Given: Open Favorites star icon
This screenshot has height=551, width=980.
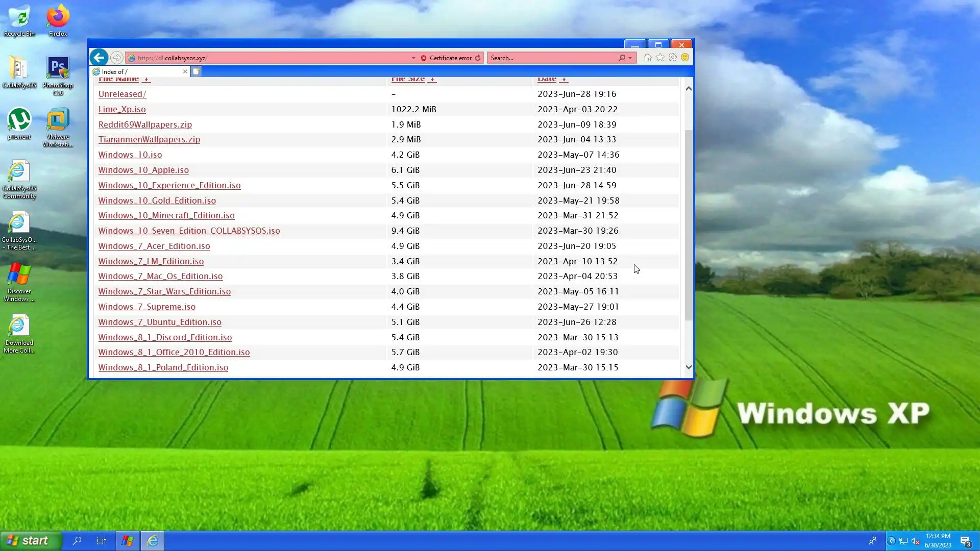Looking at the screenshot, I should 660,58.
